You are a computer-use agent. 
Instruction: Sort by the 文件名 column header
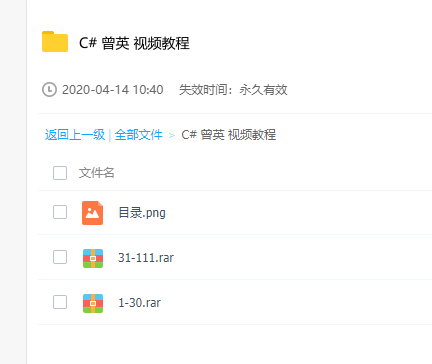pyautogui.click(x=97, y=173)
